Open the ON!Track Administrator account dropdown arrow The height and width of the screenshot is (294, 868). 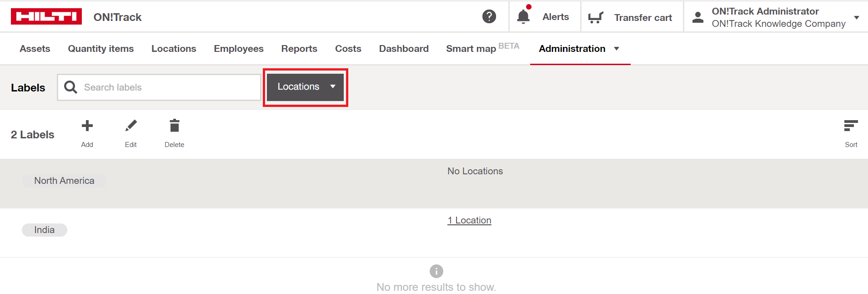856,17
